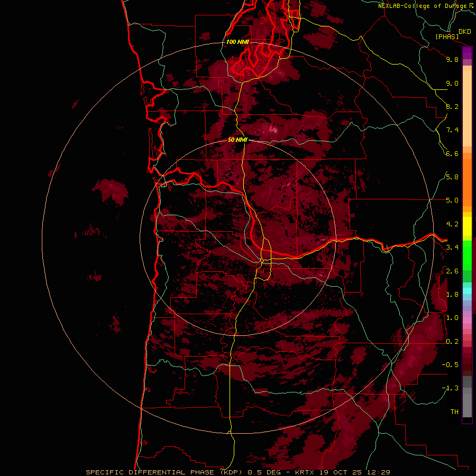
Task: Click the 1.0 value on the color scale
Action: 452,318
